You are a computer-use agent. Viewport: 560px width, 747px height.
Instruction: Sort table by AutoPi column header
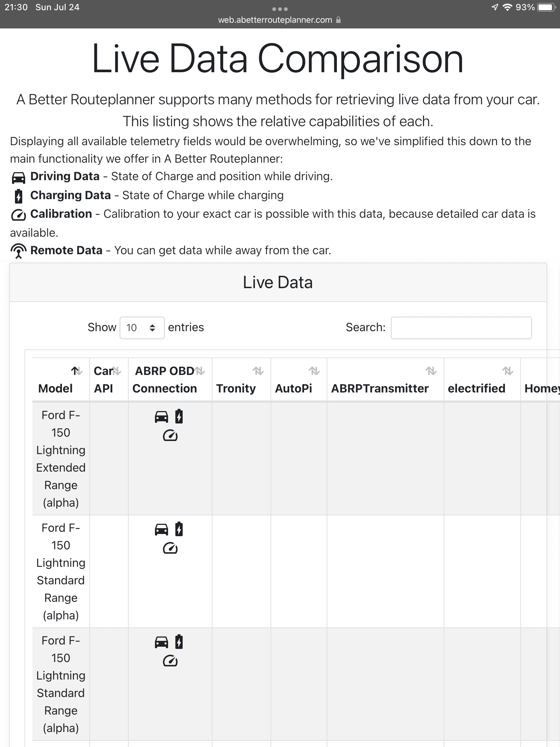coord(299,380)
